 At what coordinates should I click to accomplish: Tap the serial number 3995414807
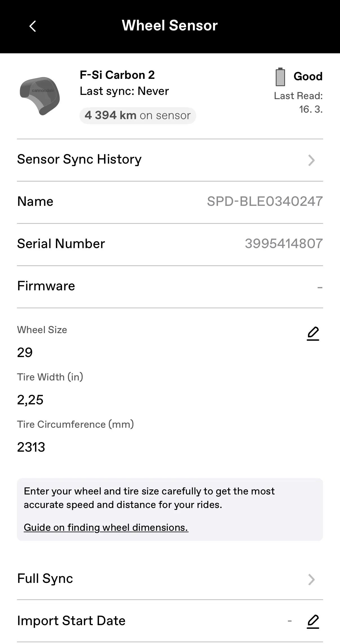coord(284,244)
